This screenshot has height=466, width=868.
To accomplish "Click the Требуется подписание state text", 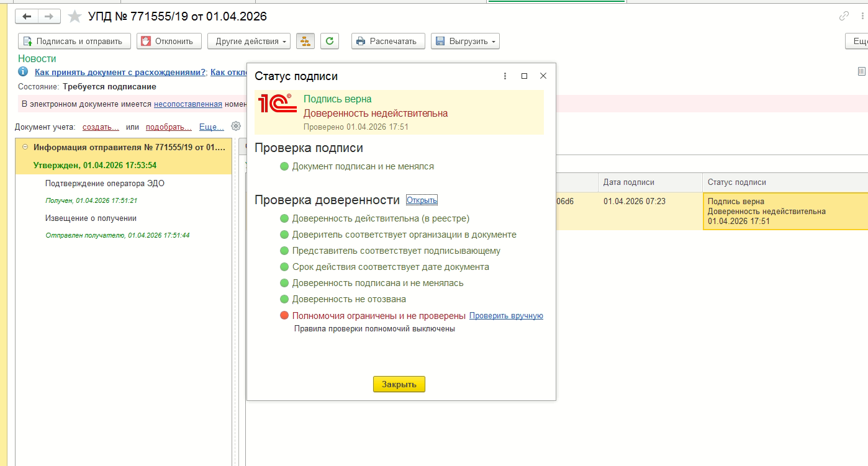I will 109,87.
